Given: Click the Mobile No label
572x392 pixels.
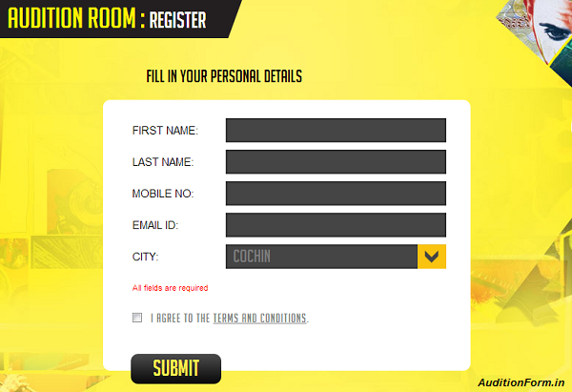Looking at the screenshot, I should click(163, 194).
